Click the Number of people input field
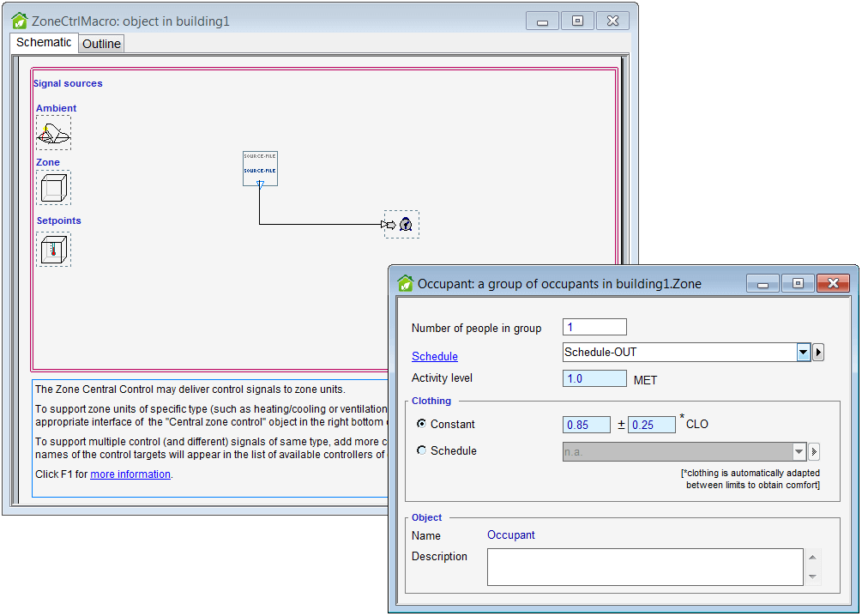The image size is (862, 616). pos(594,327)
